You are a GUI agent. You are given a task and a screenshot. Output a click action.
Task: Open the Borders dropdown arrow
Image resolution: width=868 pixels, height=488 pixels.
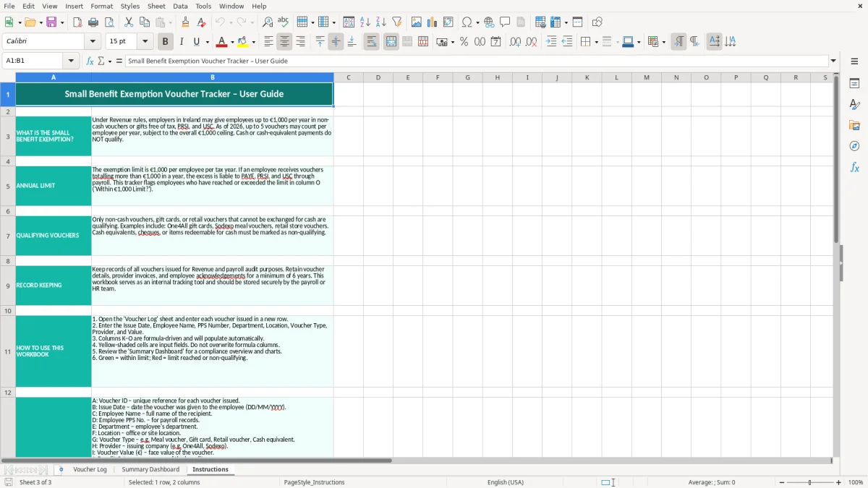(595, 42)
